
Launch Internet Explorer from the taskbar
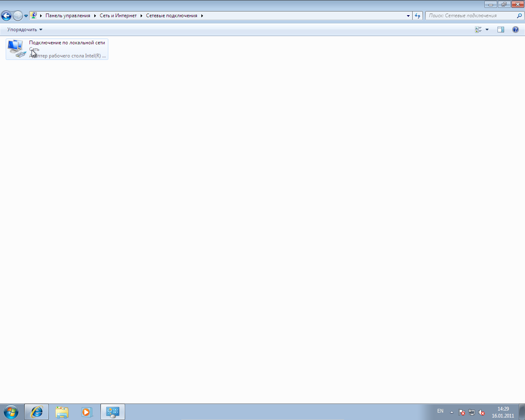(x=37, y=412)
